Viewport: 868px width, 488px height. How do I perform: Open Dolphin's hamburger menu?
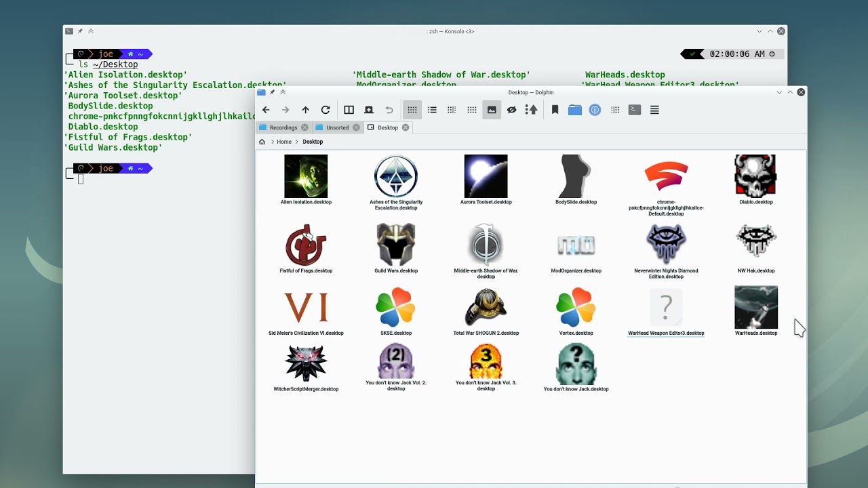click(x=654, y=110)
